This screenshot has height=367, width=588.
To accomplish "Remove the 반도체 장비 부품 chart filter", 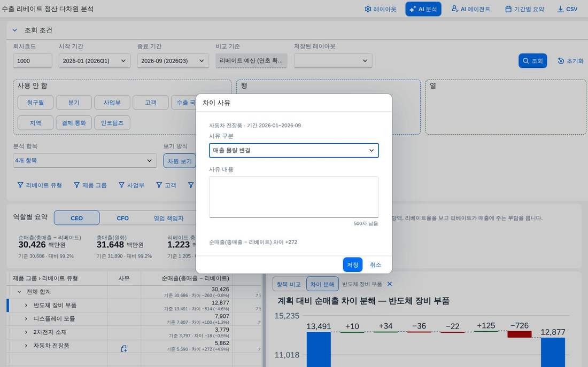I will click(390, 284).
